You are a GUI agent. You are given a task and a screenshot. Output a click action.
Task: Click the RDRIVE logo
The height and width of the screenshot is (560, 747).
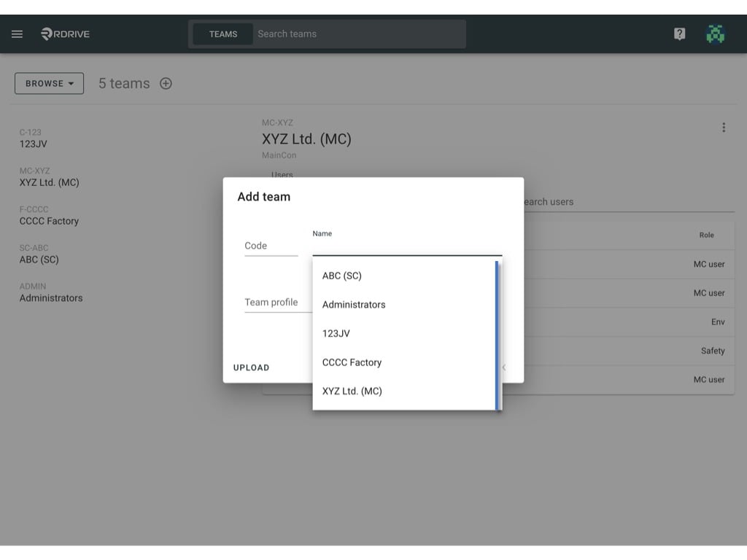[x=65, y=34]
